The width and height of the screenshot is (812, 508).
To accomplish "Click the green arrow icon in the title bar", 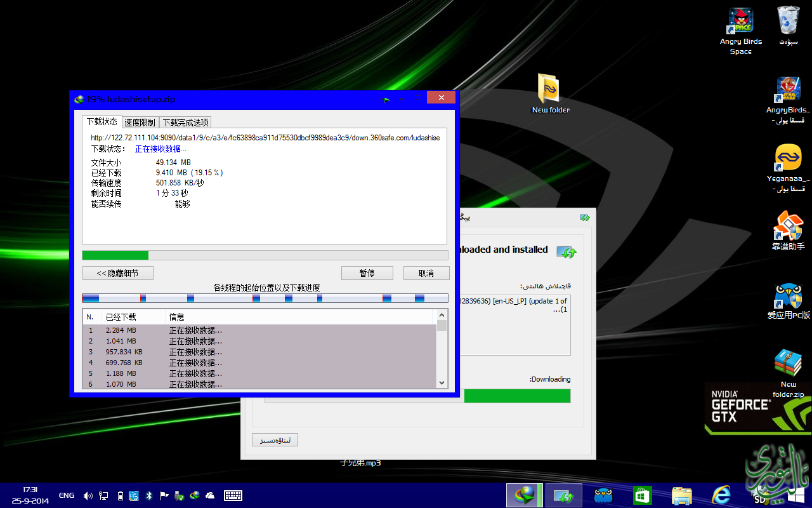I will pos(385,99).
